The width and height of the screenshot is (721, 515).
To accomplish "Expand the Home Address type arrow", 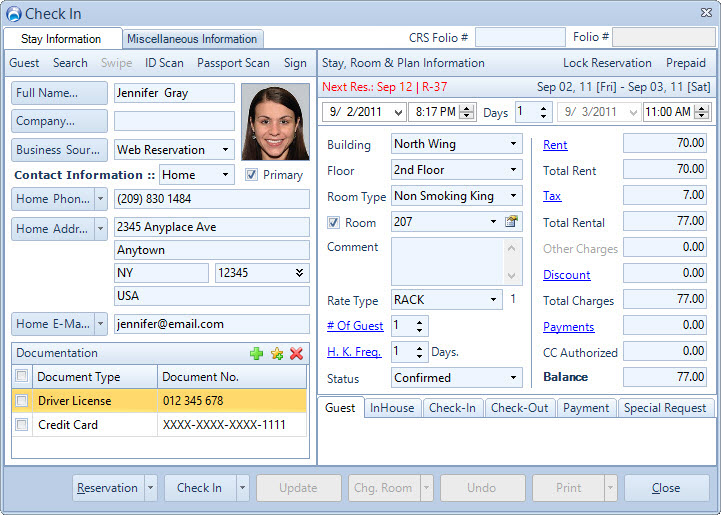I will (x=101, y=229).
